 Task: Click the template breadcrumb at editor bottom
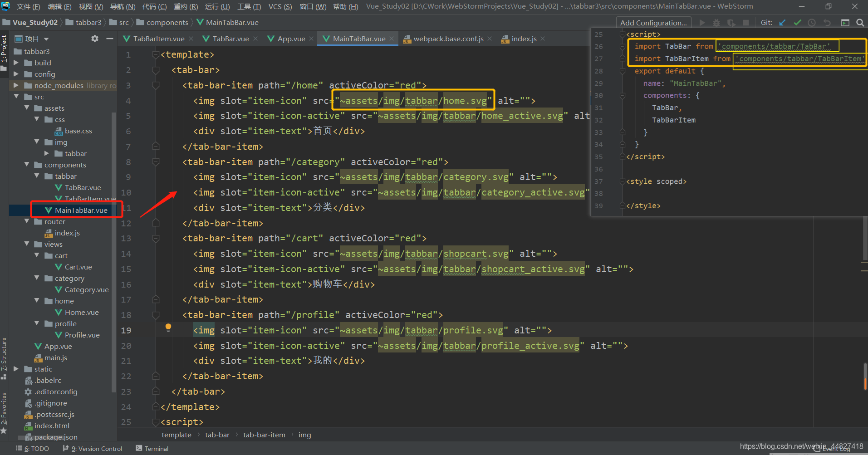(x=177, y=435)
